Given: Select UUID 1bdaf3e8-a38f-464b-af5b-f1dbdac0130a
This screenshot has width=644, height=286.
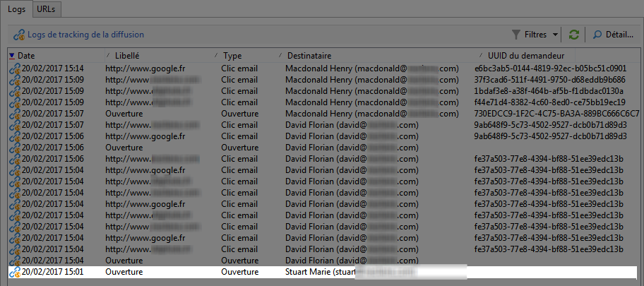Looking at the screenshot, I should pos(549,91).
